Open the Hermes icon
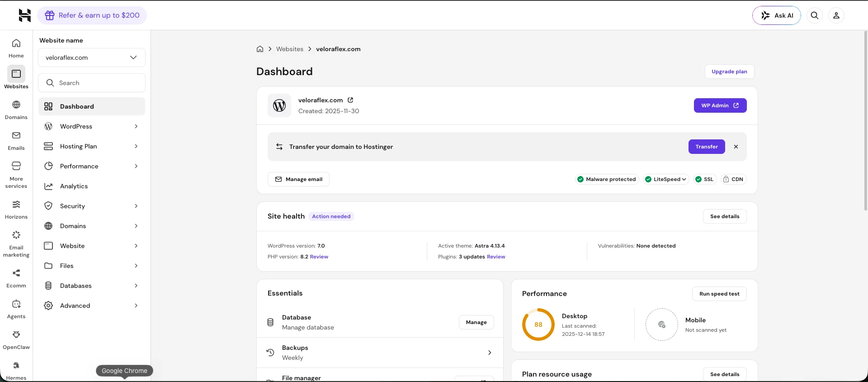The width and height of the screenshot is (868, 382). pos(16,365)
